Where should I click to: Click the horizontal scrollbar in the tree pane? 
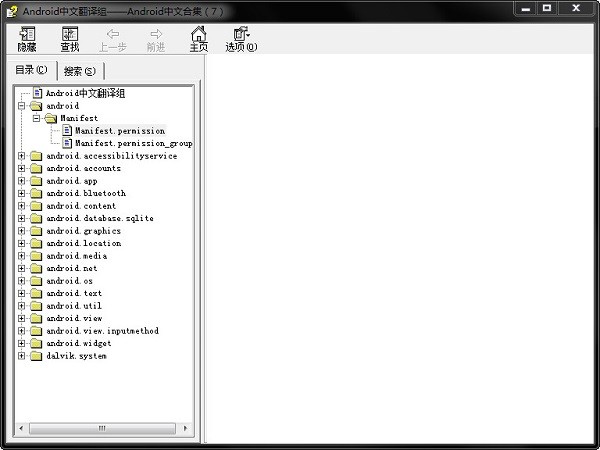point(100,428)
